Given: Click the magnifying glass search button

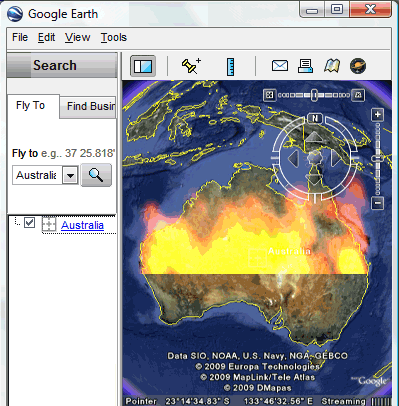Looking at the screenshot, I should click(96, 175).
